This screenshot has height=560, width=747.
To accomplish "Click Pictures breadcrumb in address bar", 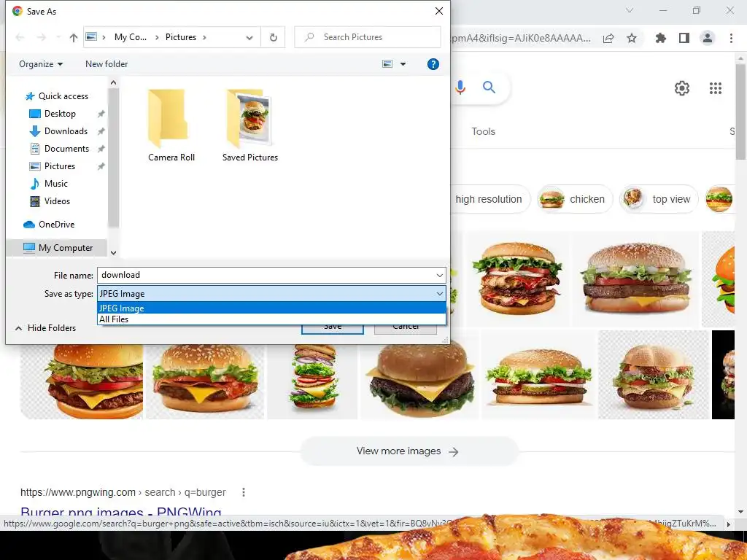I will (181, 37).
